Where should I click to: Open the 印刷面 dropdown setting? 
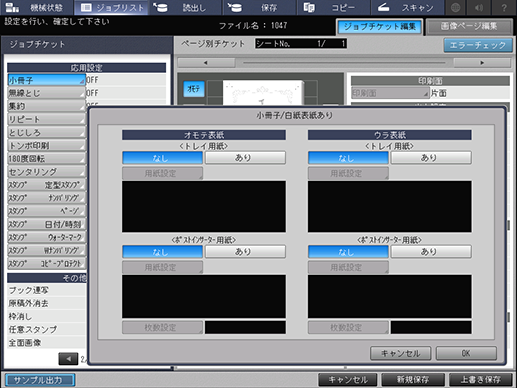coord(390,93)
